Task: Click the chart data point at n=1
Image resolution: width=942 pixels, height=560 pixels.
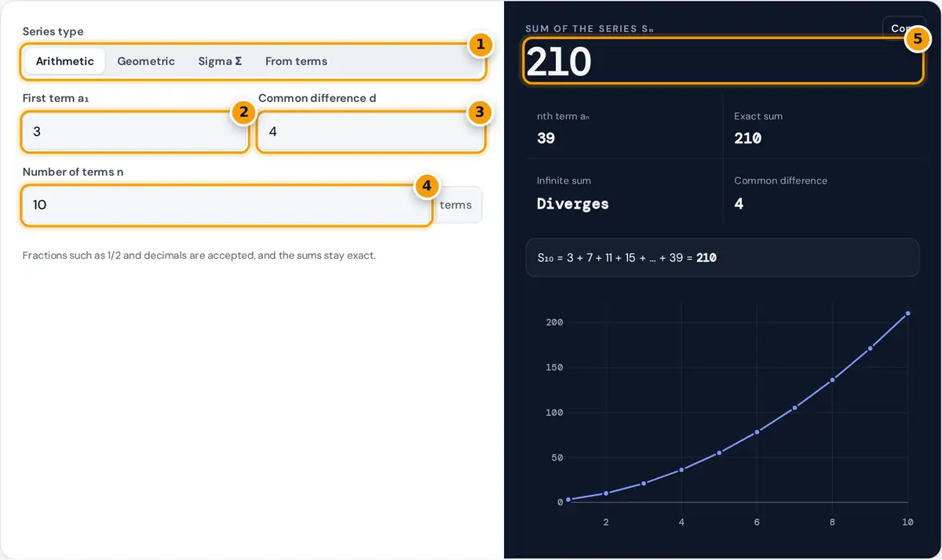Action: (x=568, y=499)
